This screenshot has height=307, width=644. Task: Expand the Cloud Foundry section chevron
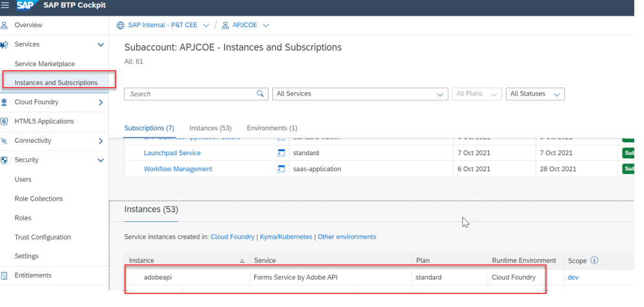tap(101, 103)
